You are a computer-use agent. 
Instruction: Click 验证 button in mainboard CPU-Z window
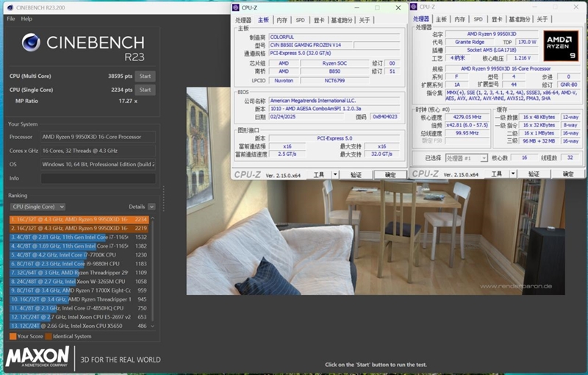tap(356, 175)
